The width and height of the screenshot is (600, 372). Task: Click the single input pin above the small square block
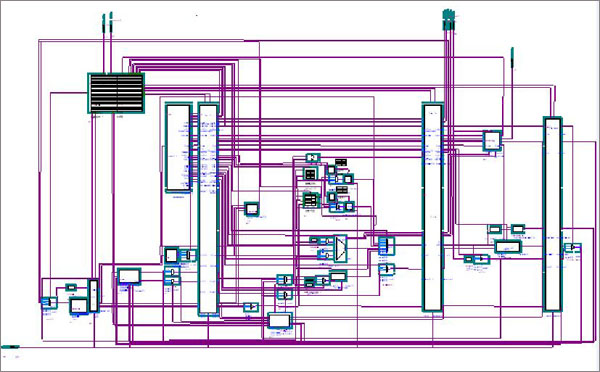tap(512, 58)
